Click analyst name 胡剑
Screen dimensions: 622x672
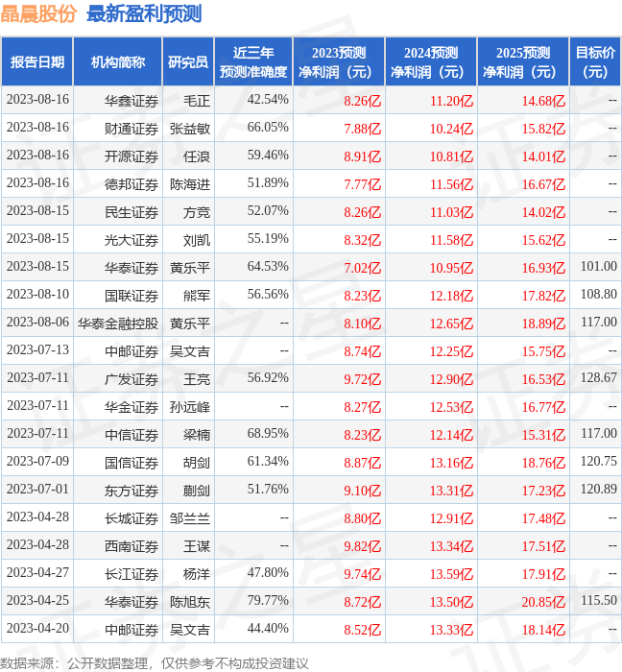click(197, 463)
